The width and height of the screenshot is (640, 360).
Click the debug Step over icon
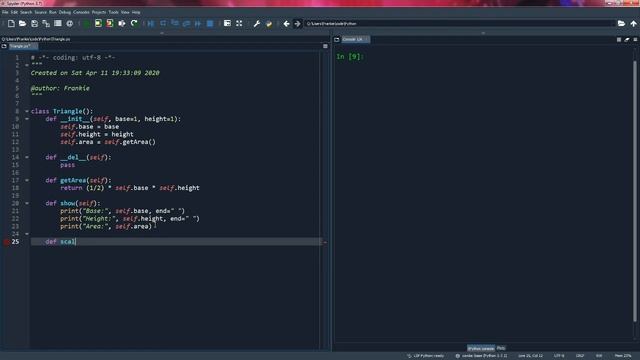click(x=163, y=24)
